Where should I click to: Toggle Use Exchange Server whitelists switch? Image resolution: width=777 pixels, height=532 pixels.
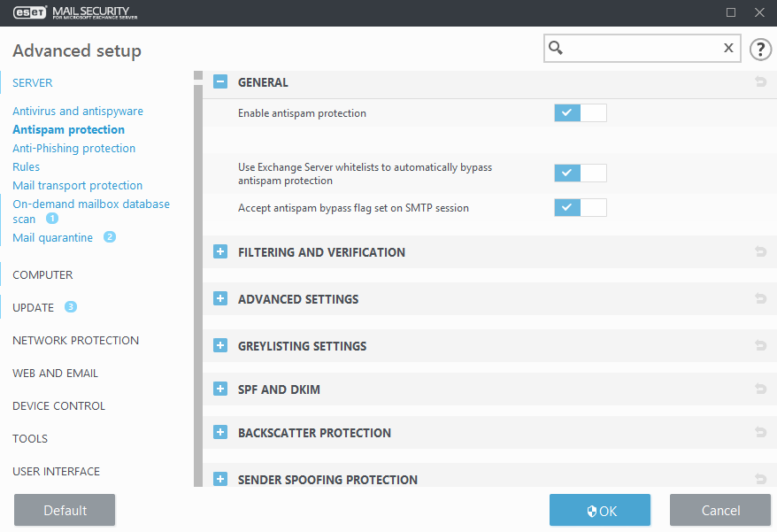[581, 173]
